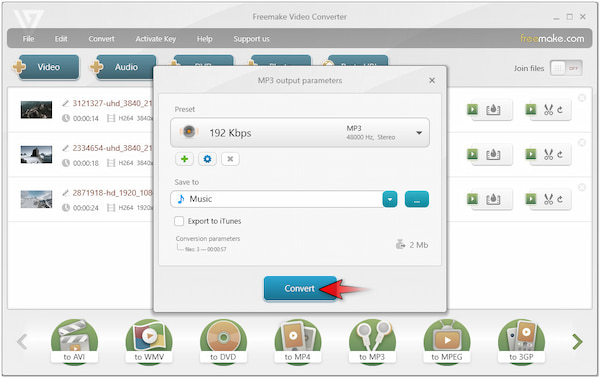This screenshot has height=378, width=600.
Task: Remove the 2871918-hd file from the list
Action: point(582,187)
